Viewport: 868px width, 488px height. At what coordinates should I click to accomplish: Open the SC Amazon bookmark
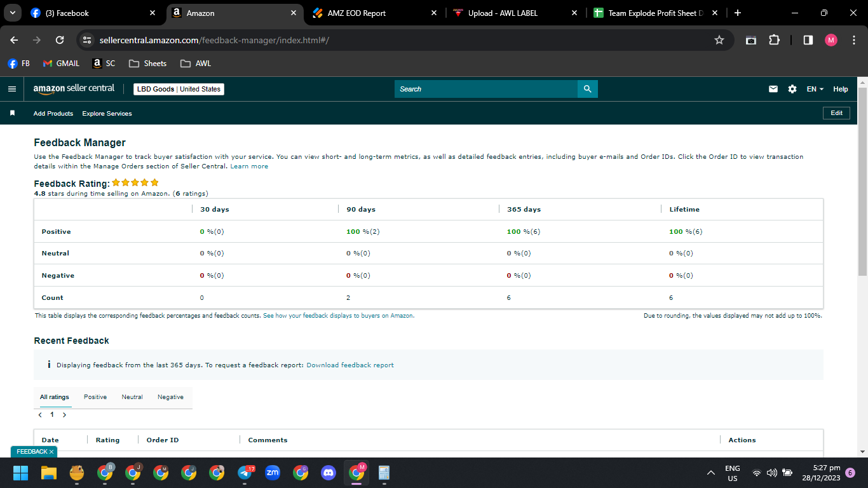click(104, 64)
